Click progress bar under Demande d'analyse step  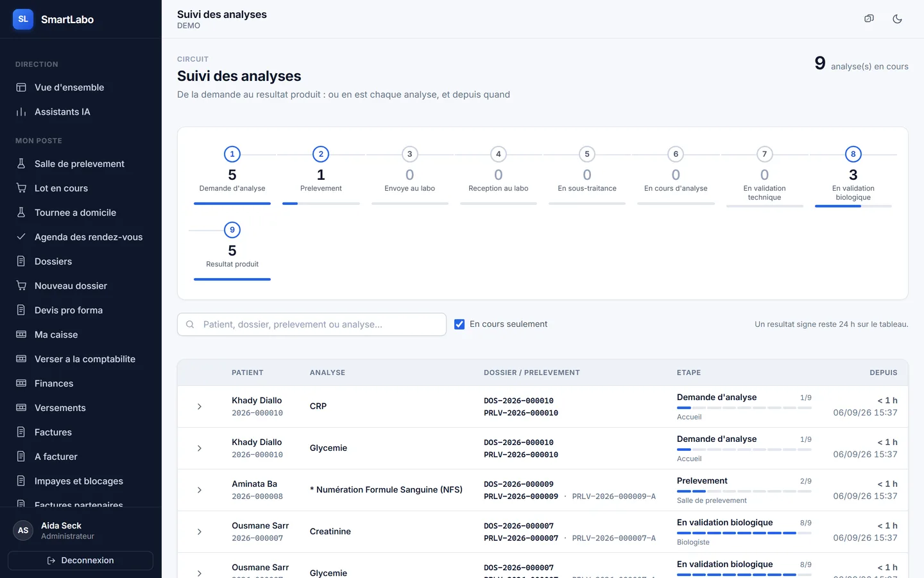232,204
